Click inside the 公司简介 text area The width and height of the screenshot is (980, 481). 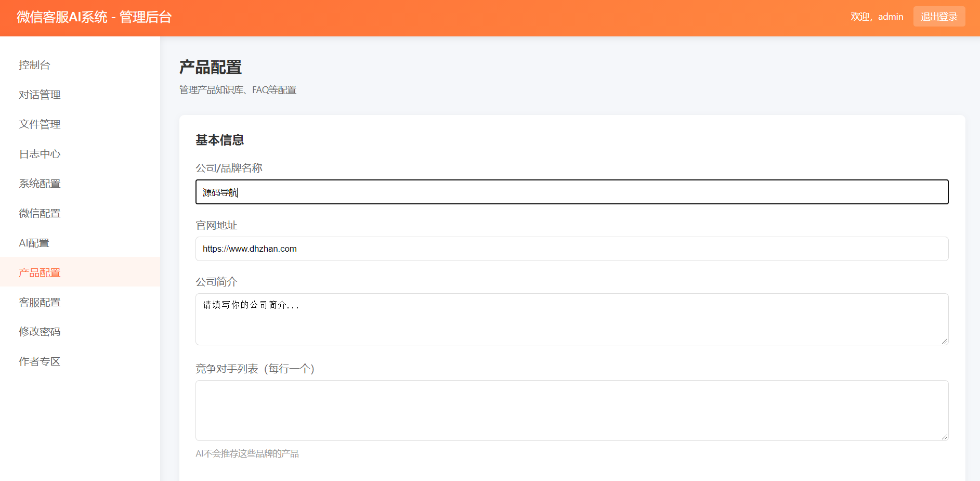(x=572, y=319)
